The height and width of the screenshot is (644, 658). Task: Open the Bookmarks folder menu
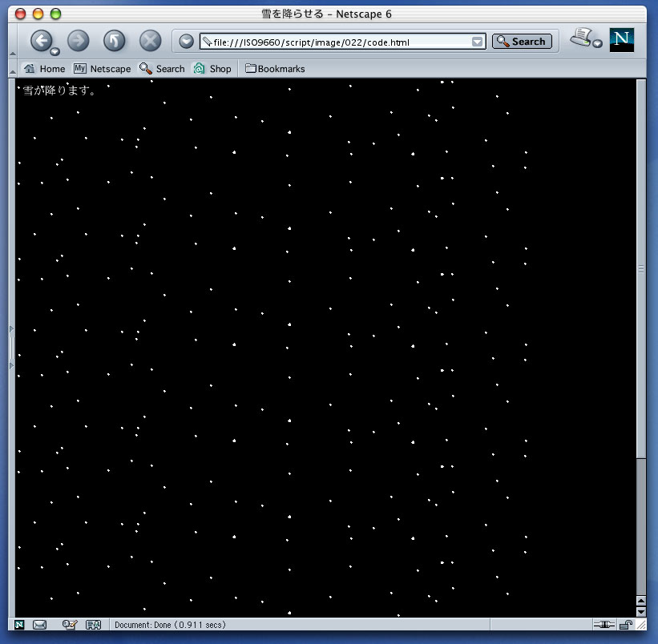pyautogui.click(x=275, y=69)
